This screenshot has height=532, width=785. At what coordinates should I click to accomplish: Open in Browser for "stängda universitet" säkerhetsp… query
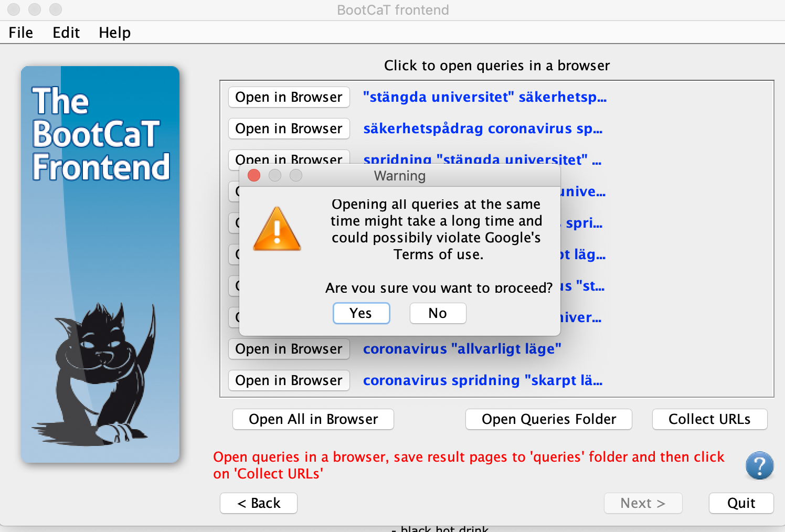[x=289, y=97]
